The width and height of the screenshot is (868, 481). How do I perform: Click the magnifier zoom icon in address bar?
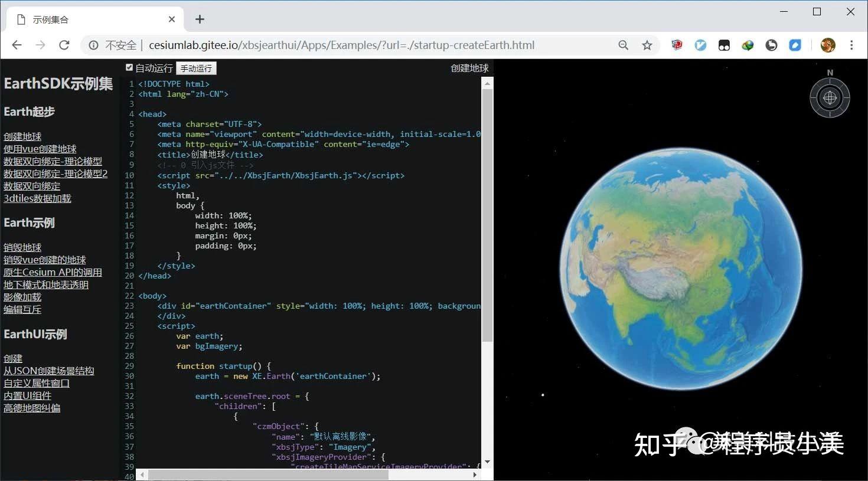[624, 45]
